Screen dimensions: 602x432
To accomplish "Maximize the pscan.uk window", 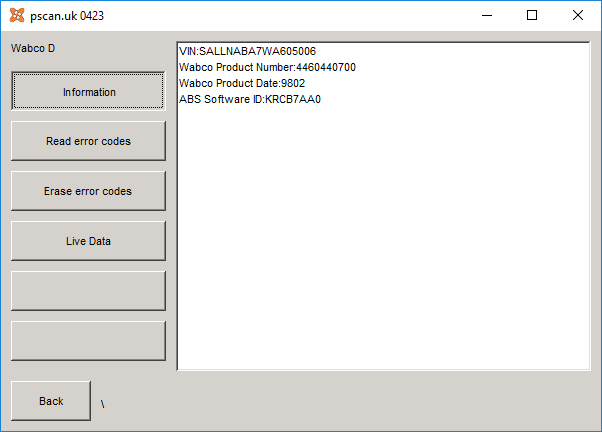I will (532, 15).
